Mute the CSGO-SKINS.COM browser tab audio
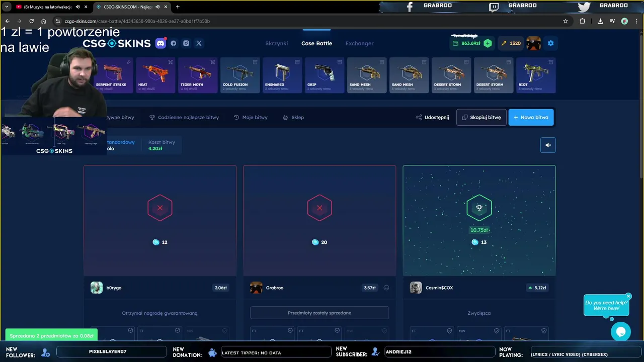Screen dimensions: 644x362 pos(157,7)
